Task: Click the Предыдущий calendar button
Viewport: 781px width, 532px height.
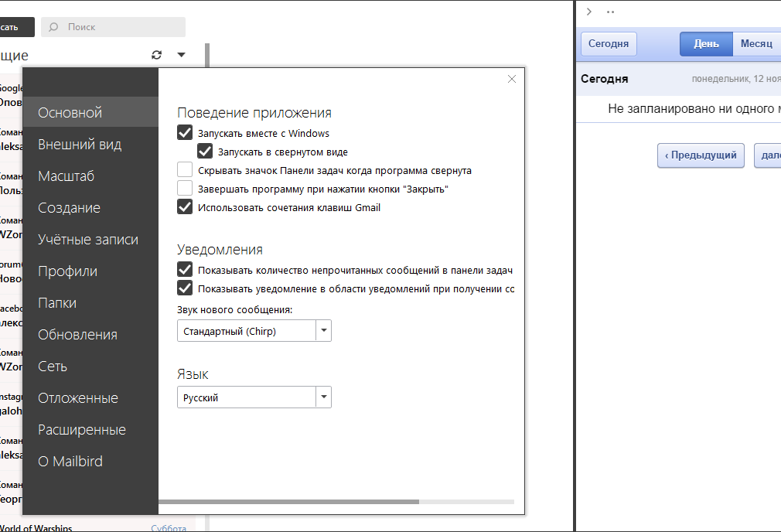Action: (701, 155)
